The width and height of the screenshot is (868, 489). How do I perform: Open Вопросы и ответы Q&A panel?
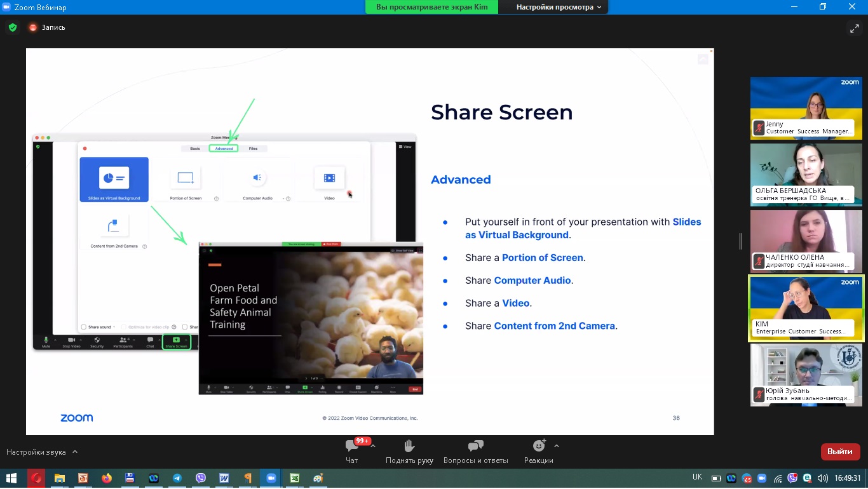point(476,450)
